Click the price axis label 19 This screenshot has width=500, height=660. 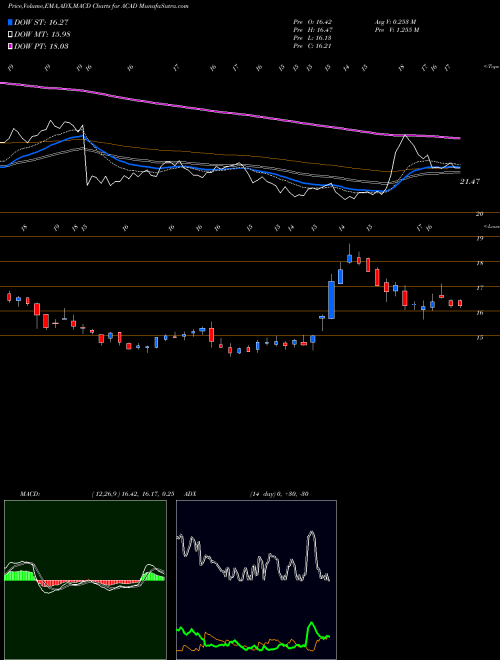coord(479,238)
